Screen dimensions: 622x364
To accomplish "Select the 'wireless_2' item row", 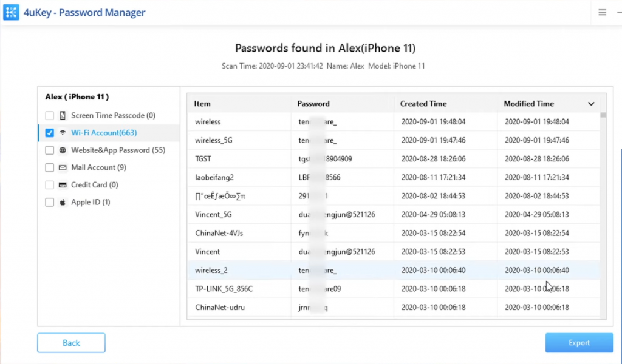I will pyautogui.click(x=394, y=270).
